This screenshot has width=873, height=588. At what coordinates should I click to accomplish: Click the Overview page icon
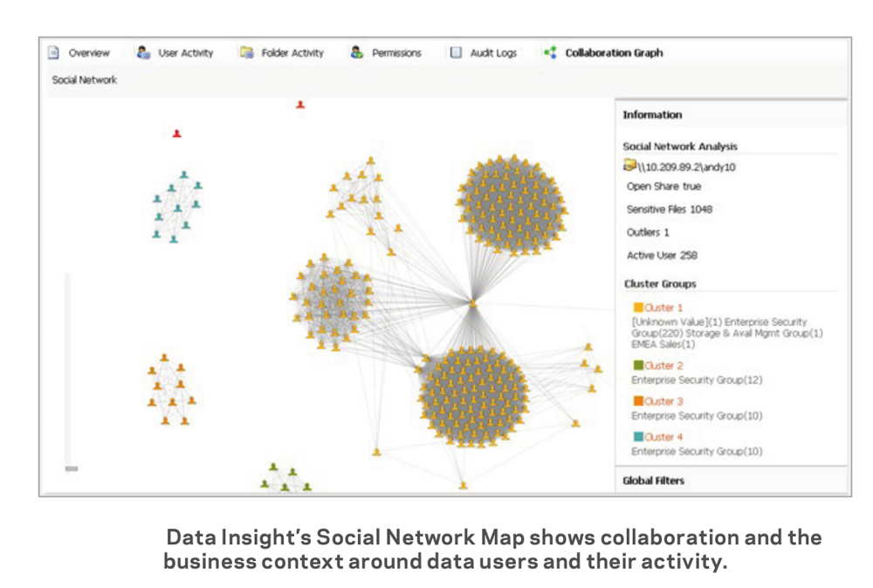point(53,52)
